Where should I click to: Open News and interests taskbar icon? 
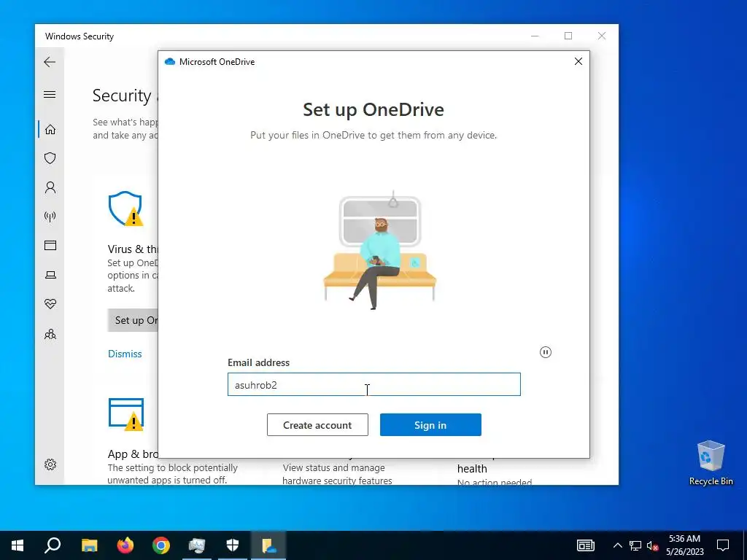(586, 545)
